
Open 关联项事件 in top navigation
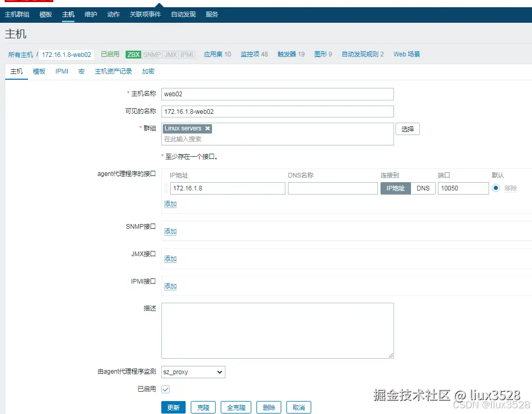[145, 14]
